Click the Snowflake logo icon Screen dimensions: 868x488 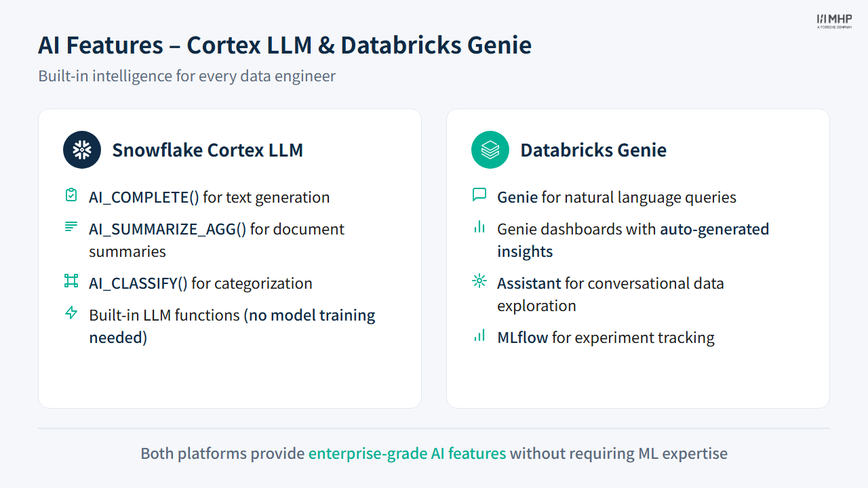coord(82,150)
